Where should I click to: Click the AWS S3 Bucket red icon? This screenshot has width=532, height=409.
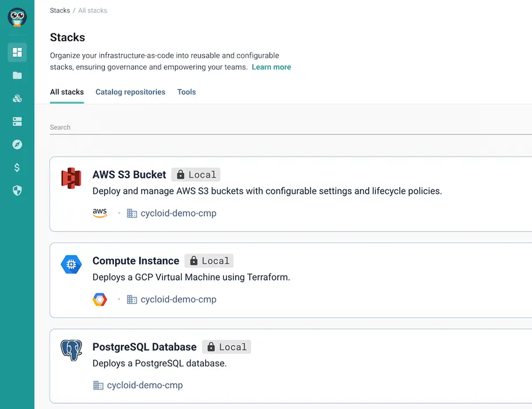71,178
